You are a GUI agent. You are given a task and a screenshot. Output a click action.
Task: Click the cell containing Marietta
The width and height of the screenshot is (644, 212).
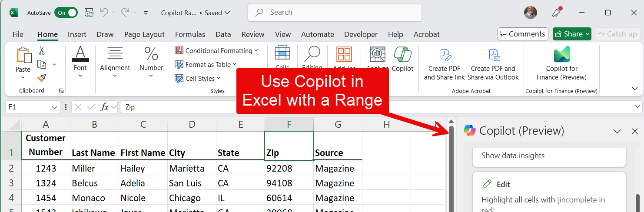coord(192,168)
